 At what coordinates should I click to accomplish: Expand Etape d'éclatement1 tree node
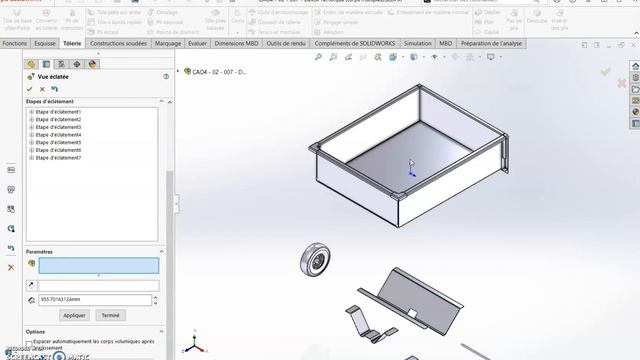tap(31, 112)
